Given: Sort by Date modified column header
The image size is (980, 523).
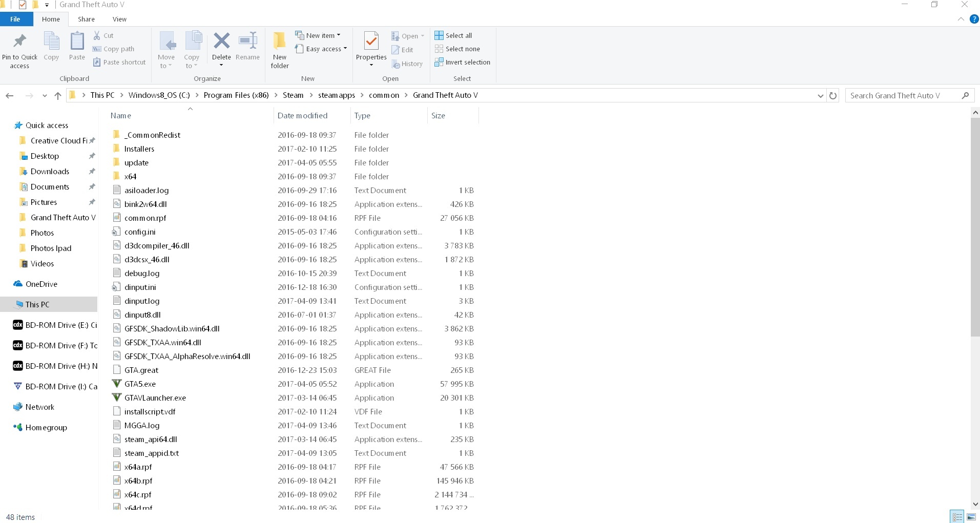Looking at the screenshot, I should 312,115.
